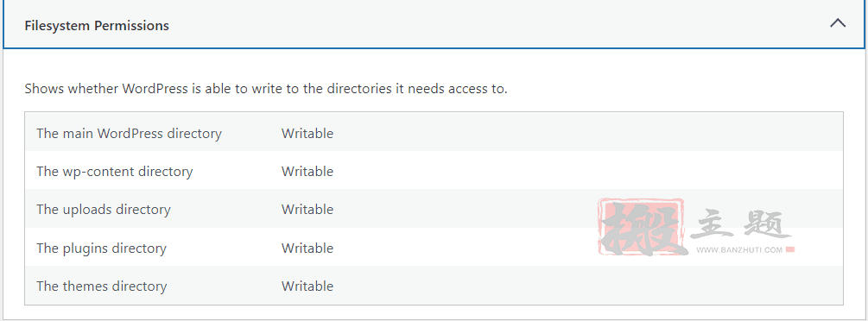Click the Filesystem Permissions heading
Viewport: 868px width, 321px height.
(x=97, y=26)
